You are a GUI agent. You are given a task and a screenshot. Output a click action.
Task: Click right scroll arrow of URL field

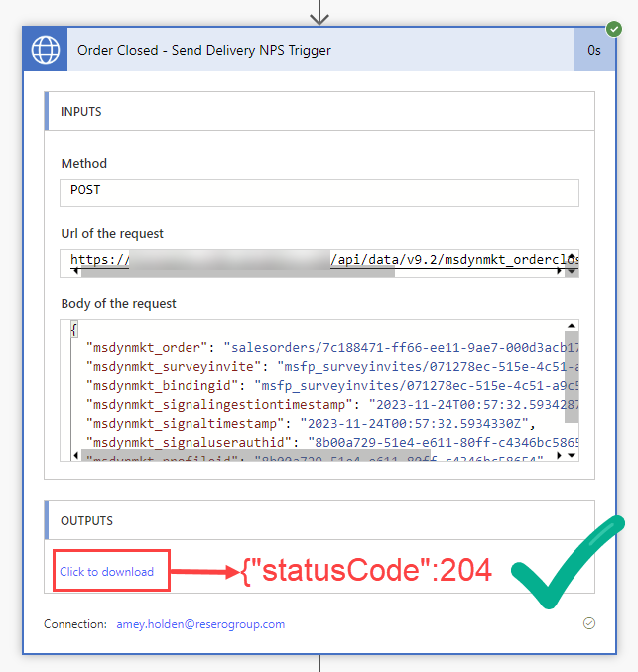click(x=559, y=271)
